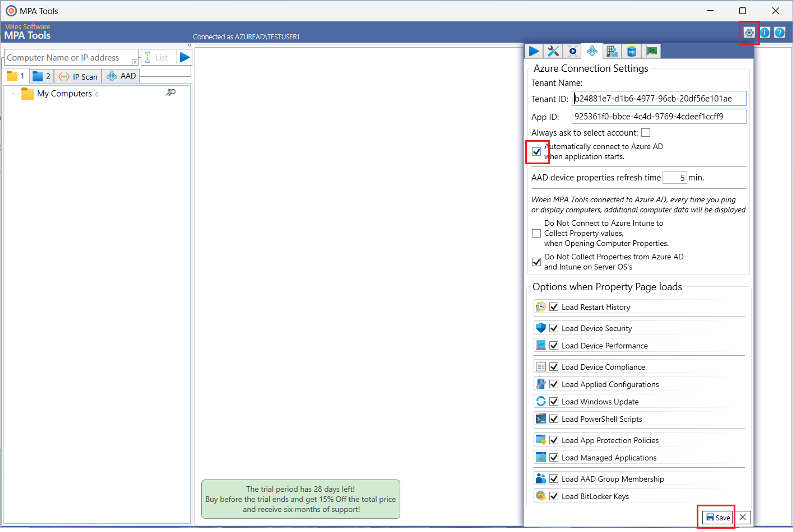Uncheck Load App Protection Policies

coord(554,440)
